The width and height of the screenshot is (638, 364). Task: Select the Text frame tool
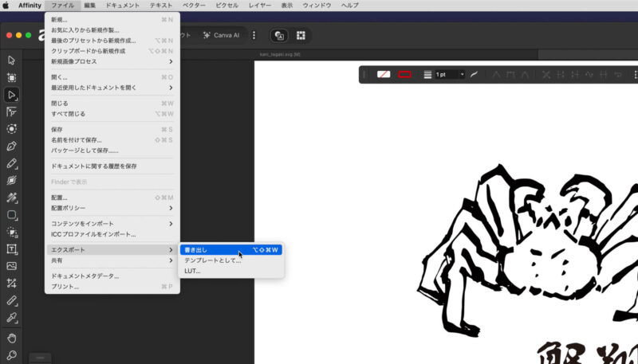[x=11, y=249]
